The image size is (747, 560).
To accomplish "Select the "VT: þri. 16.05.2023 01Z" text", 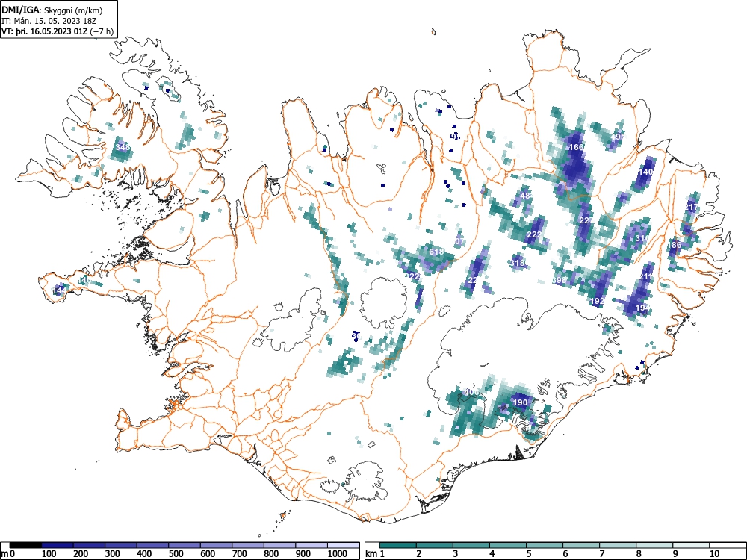I will pos(45,32).
